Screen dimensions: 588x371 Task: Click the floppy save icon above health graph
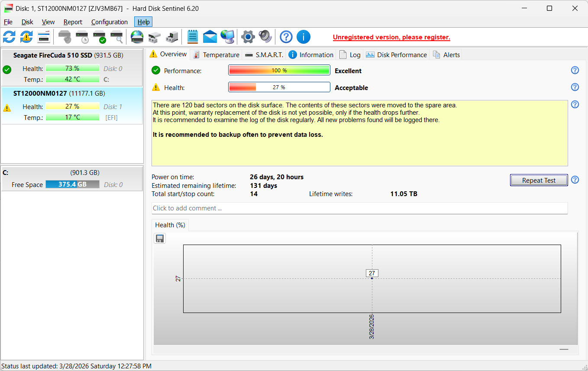pos(160,239)
